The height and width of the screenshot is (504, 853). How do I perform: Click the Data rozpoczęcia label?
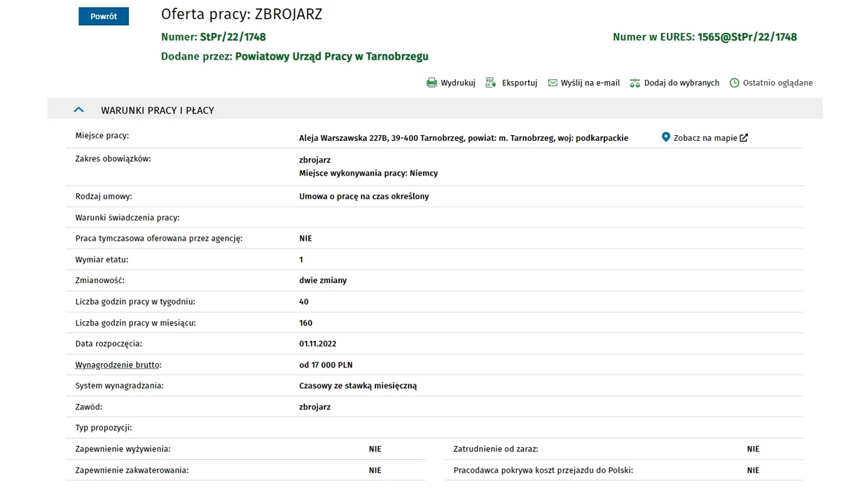point(109,344)
